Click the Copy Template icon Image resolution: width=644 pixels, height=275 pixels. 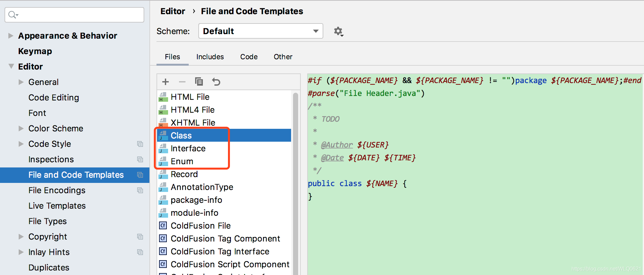pos(199,82)
